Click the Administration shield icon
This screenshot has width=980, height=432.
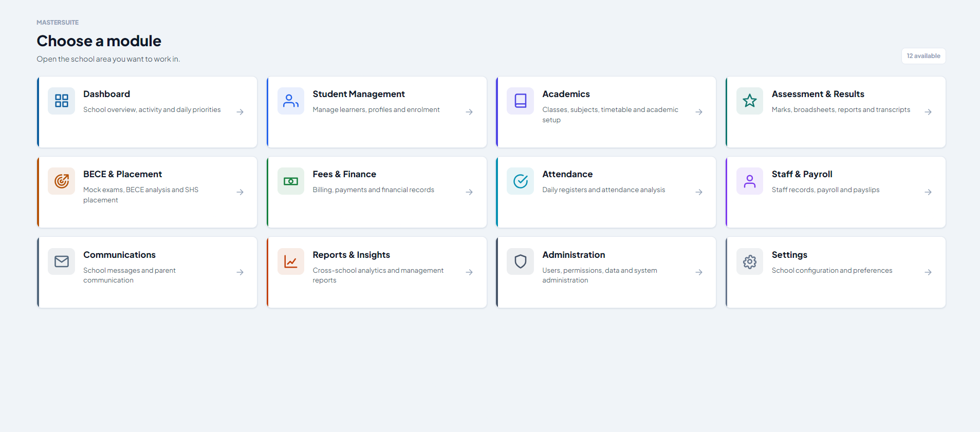tap(521, 261)
